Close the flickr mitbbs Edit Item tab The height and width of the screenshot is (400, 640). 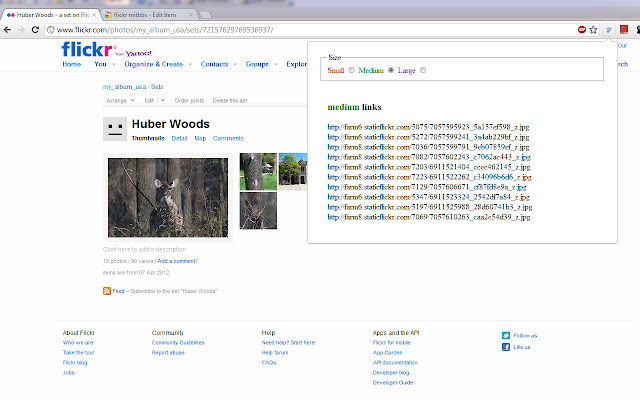pyautogui.click(x=191, y=15)
